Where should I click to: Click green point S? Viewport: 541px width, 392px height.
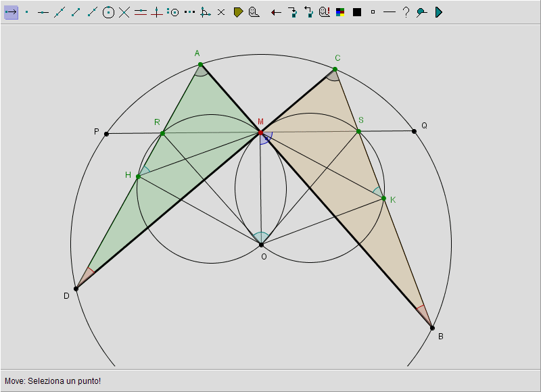click(x=358, y=131)
